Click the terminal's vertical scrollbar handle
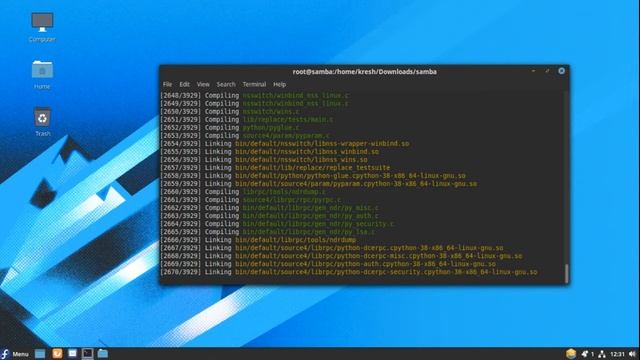Screen dimensions: 640x360 click(x=566, y=273)
